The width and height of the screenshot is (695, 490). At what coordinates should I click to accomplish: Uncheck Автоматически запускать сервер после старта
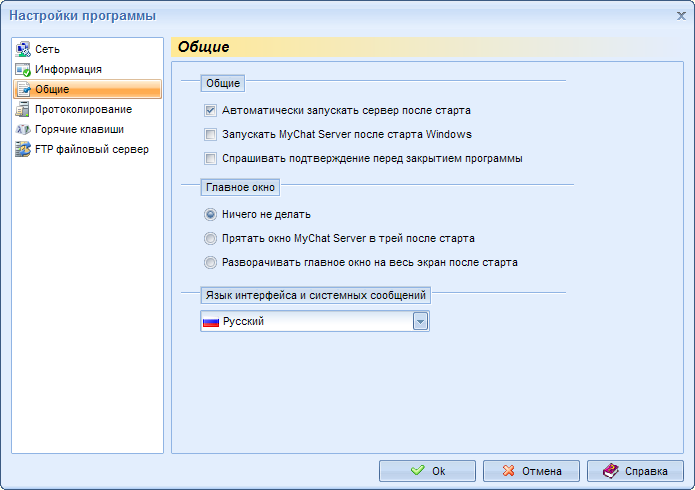211,110
